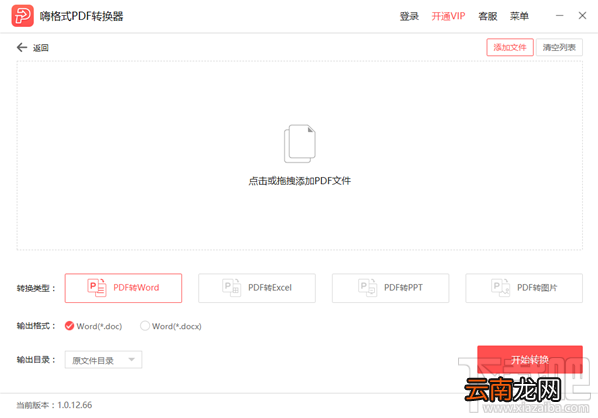Viewport: 598px width, 418px height.
Task: Choose Word(*.docx) output format
Action: [170, 326]
